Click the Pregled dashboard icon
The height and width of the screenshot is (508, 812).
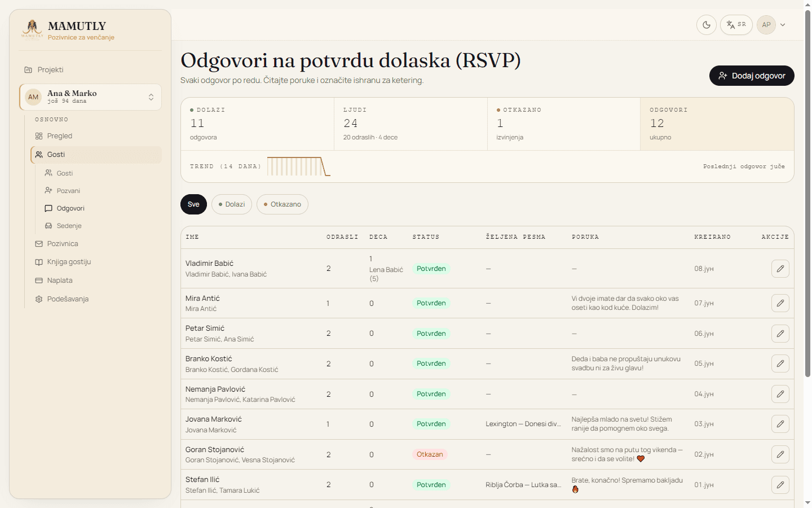[39, 136]
